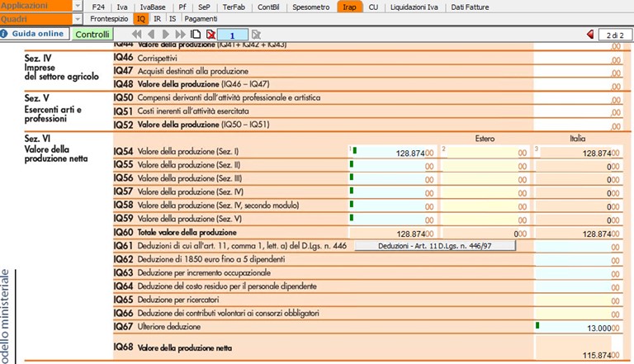Click IQ54 Italia field showing 128.874
This screenshot has width=634, height=364.
pos(579,152)
